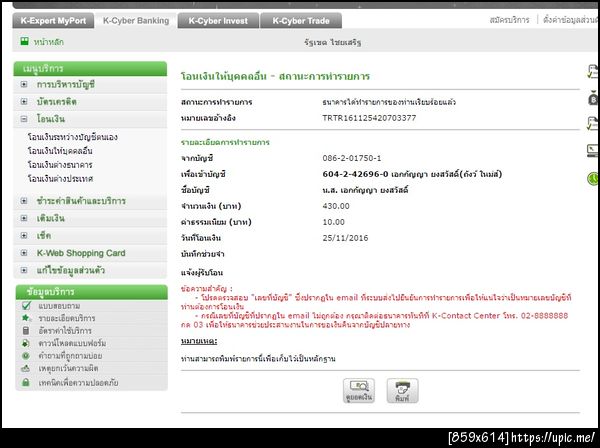600x448 pixels.
Task: Expand the การบริหารบัญชี menu plus box
Action: point(24,84)
